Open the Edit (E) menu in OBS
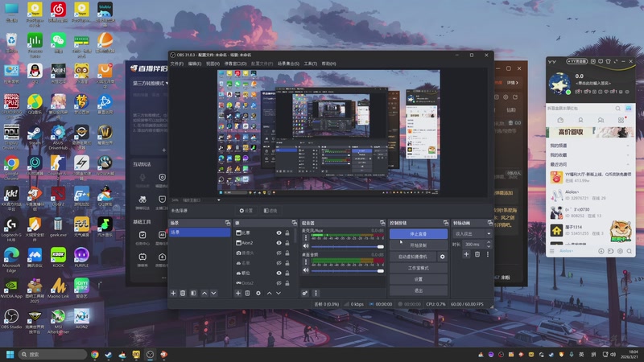Image resolution: width=644 pixels, height=362 pixels. point(195,64)
